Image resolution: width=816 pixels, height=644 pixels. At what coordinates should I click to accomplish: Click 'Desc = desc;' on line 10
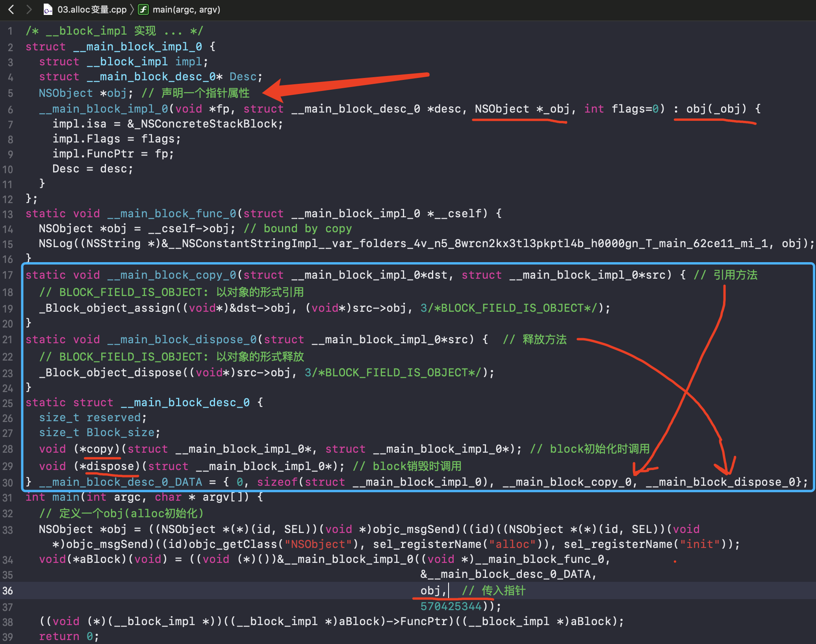pyautogui.click(x=93, y=169)
